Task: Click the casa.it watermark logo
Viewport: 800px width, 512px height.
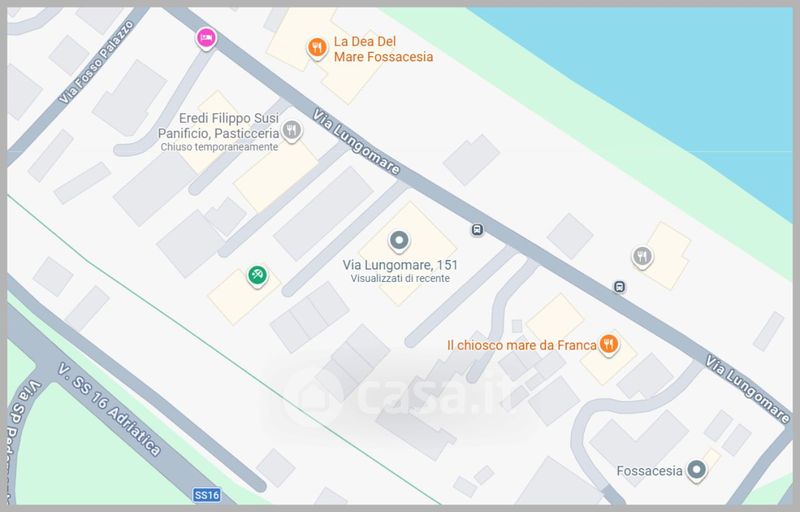Action: tap(395, 393)
